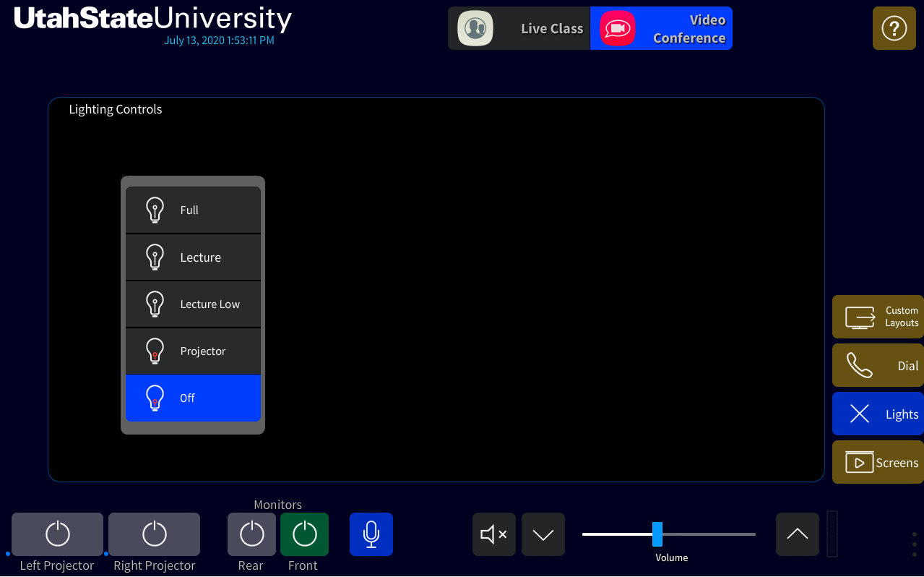The width and height of the screenshot is (924, 577).
Task: Turn off the Front monitor
Action: click(304, 534)
